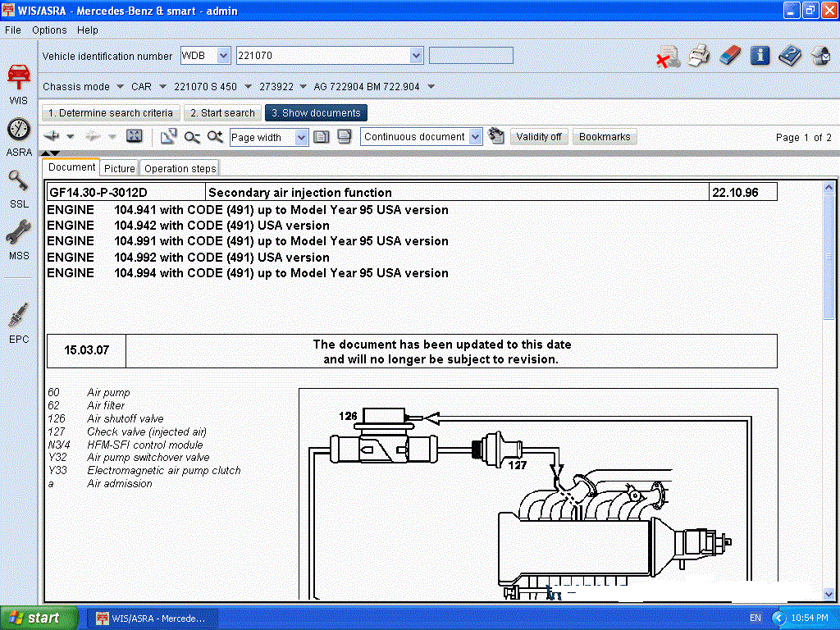Open the Bookmarks button
The width and height of the screenshot is (840, 630).
coord(605,137)
